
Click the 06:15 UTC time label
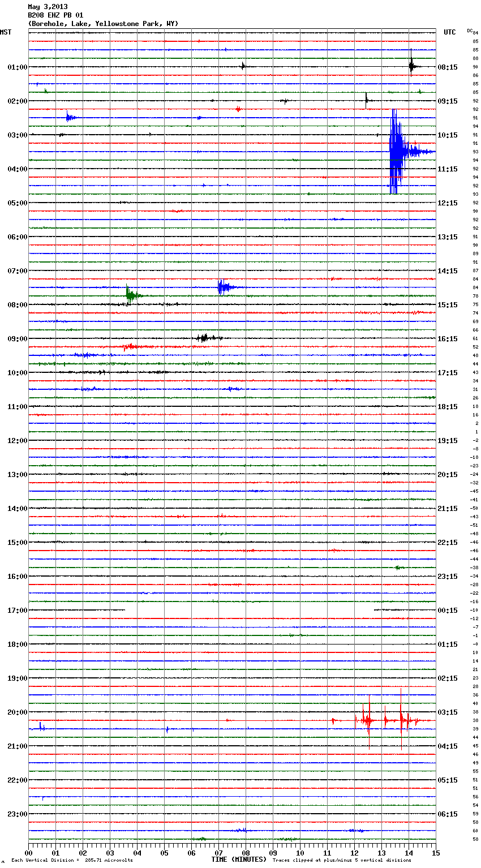[x=448, y=814]
